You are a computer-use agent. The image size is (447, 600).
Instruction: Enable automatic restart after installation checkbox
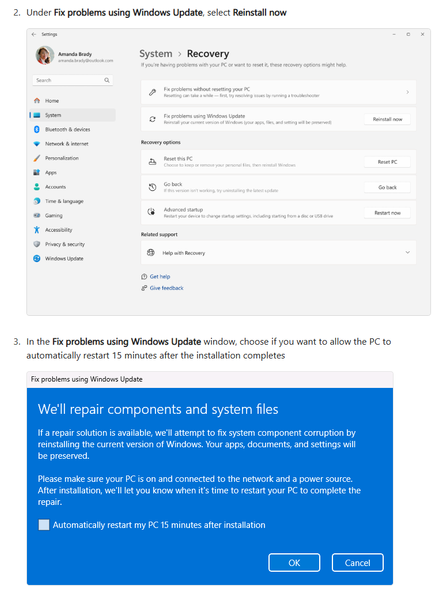tap(44, 525)
